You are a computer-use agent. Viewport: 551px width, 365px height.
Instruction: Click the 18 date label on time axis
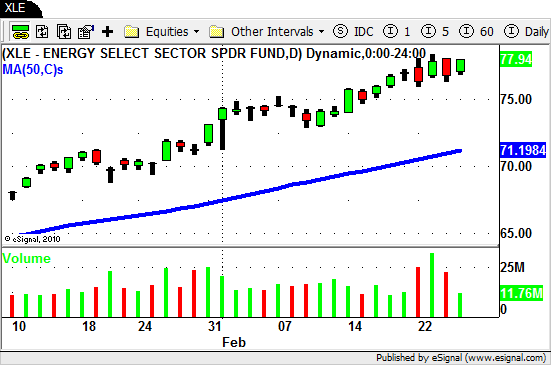point(89,326)
